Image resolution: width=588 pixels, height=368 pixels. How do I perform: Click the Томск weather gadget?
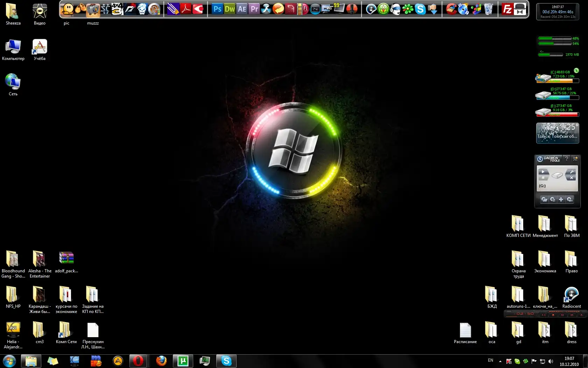pos(557,133)
